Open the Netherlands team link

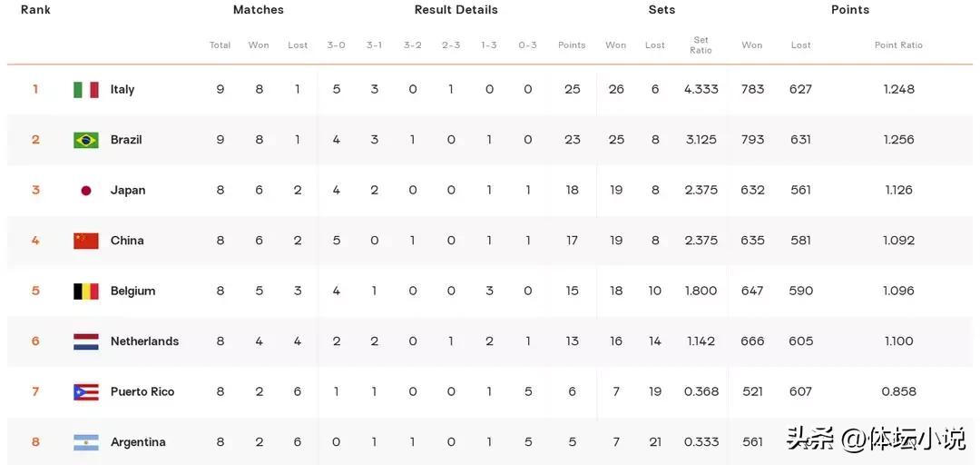tap(144, 341)
